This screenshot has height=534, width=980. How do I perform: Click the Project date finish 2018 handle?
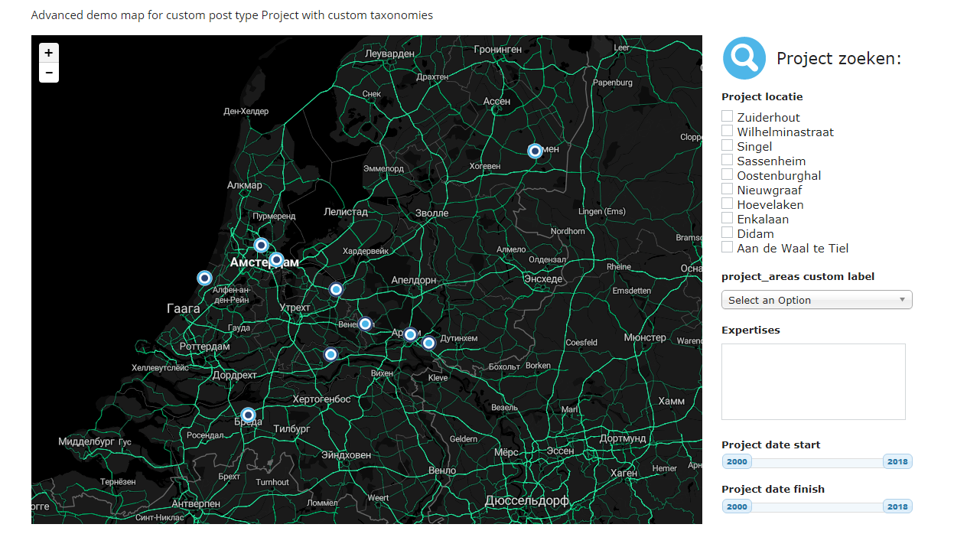click(x=897, y=506)
